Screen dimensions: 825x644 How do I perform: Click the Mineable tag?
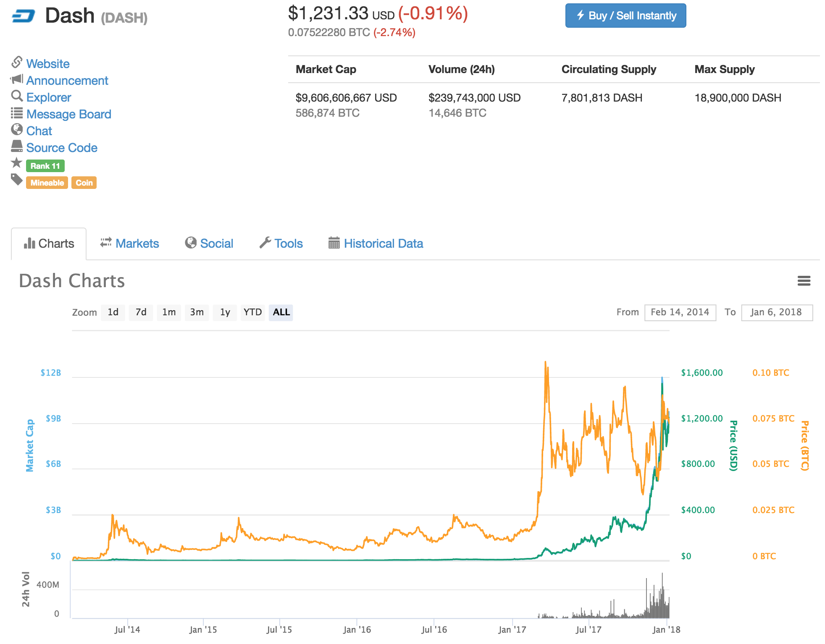click(47, 183)
